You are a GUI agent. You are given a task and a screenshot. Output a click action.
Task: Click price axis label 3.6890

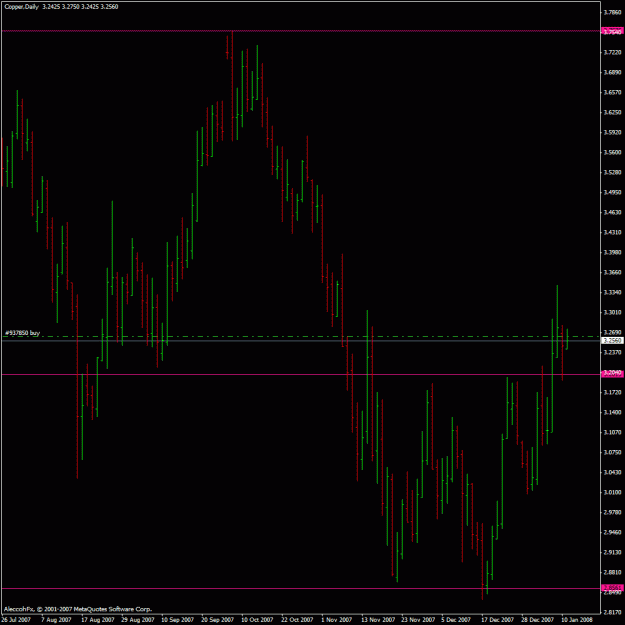click(612, 73)
